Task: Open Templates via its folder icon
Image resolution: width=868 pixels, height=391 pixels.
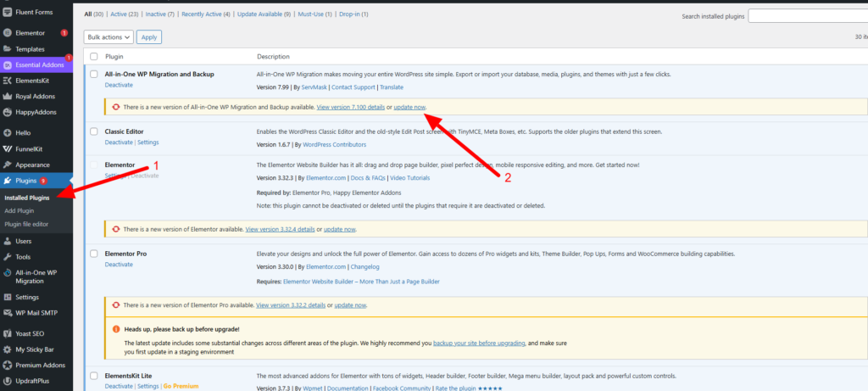Action: coord(8,49)
